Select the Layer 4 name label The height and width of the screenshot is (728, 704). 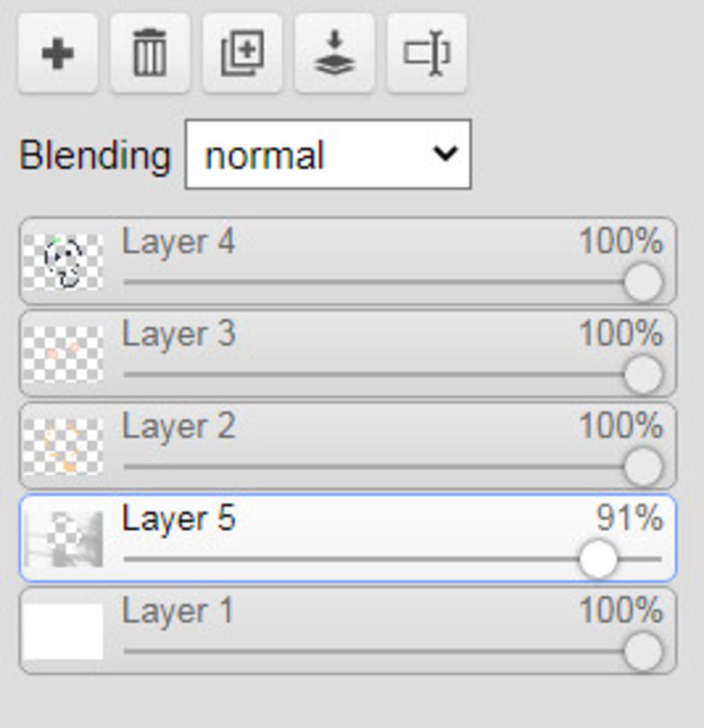tap(178, 243)
